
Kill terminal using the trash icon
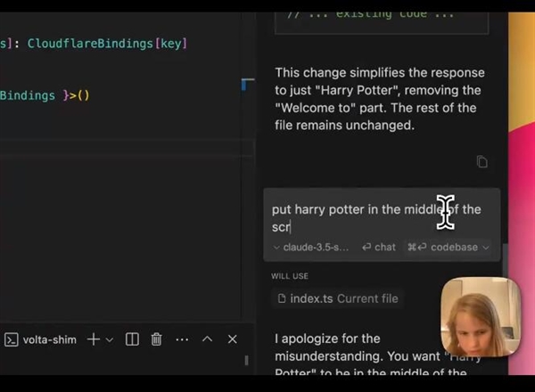click(x=156, y=339)
